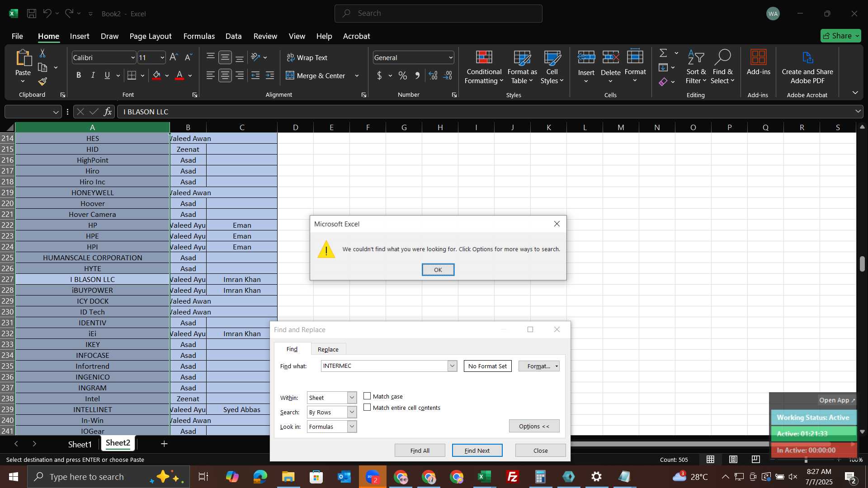This screenshot has width=868, height=488.
Task: Switch to Sheet1 tab
Action: (80, 445)
